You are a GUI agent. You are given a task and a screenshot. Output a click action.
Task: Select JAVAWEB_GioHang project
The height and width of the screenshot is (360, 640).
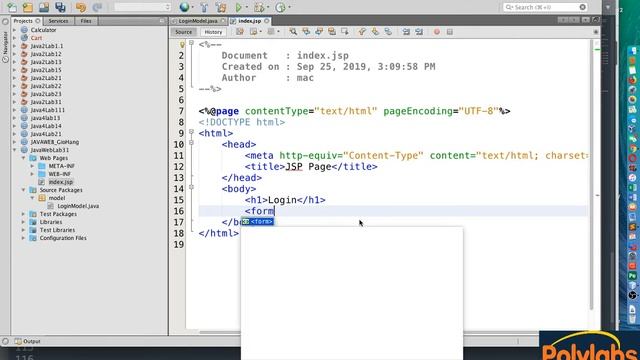[55, 142]
